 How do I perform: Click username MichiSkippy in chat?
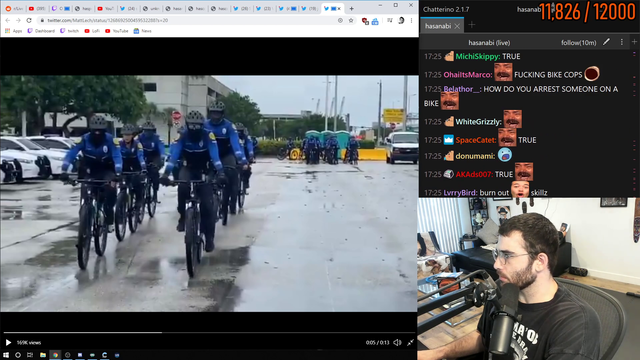pos(478,56)
